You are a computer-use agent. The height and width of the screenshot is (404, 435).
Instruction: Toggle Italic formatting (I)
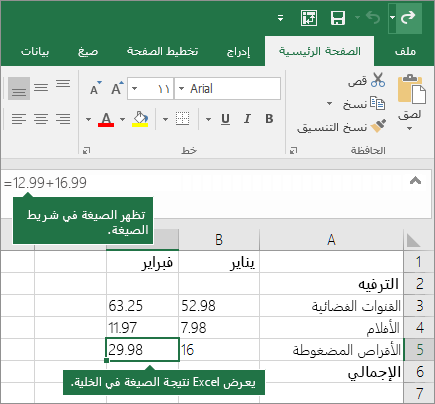(x=247, y=119)
